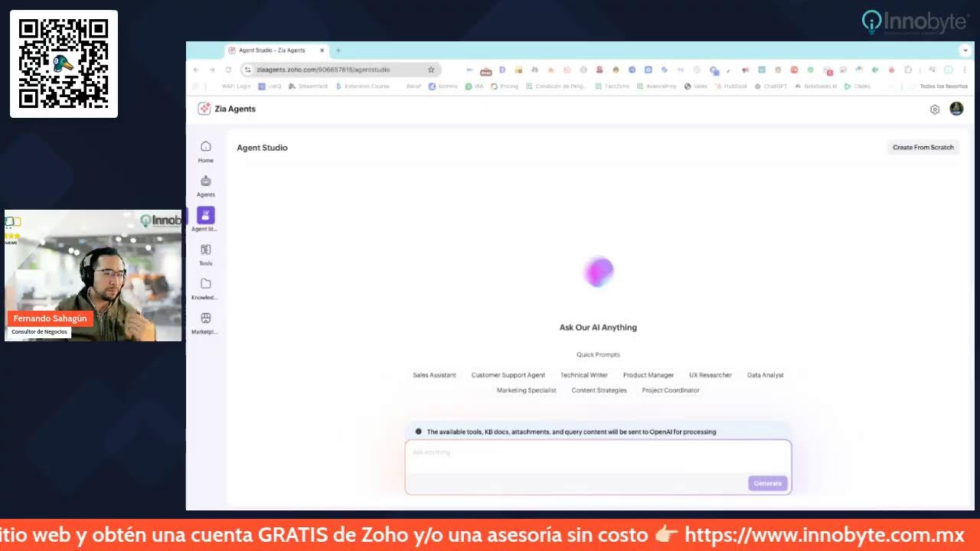Go back with the browser back arrow
The width and height of the screenshot is (980, 551).
(196, 70)
